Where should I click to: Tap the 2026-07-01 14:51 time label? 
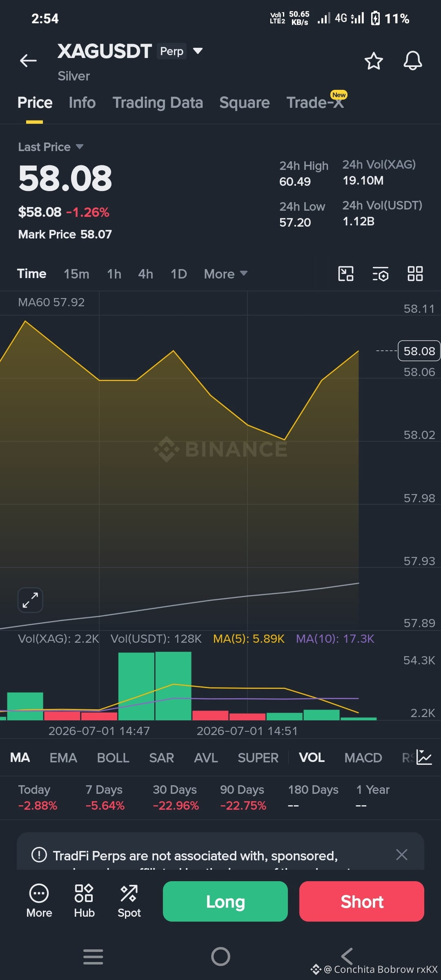247,731
